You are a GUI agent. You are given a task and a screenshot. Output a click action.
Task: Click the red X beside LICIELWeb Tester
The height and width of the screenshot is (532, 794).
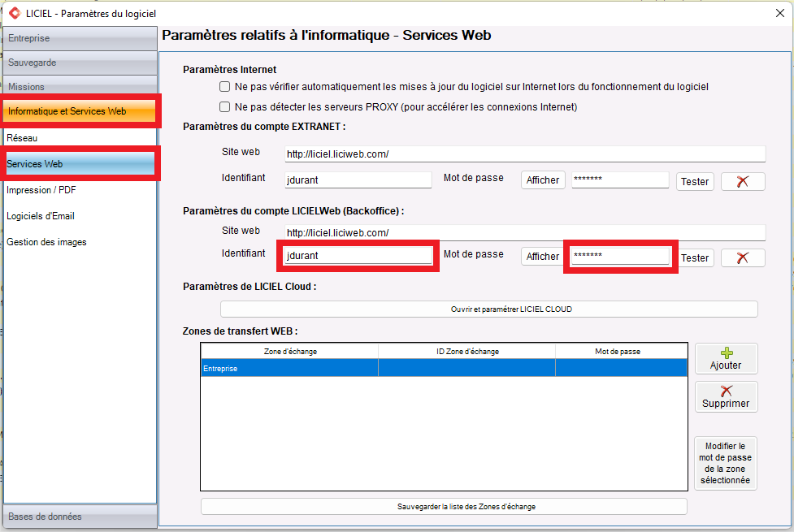coord(743,257)
